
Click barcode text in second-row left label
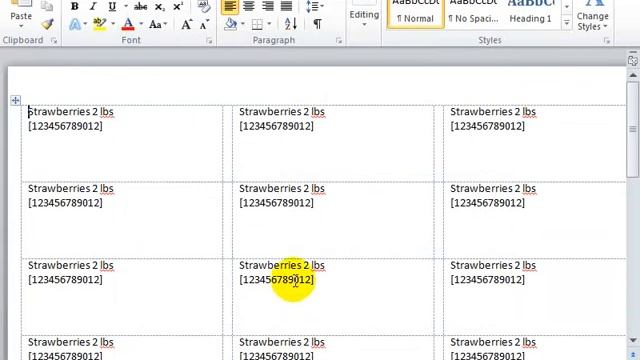click(x=65, y=203)
